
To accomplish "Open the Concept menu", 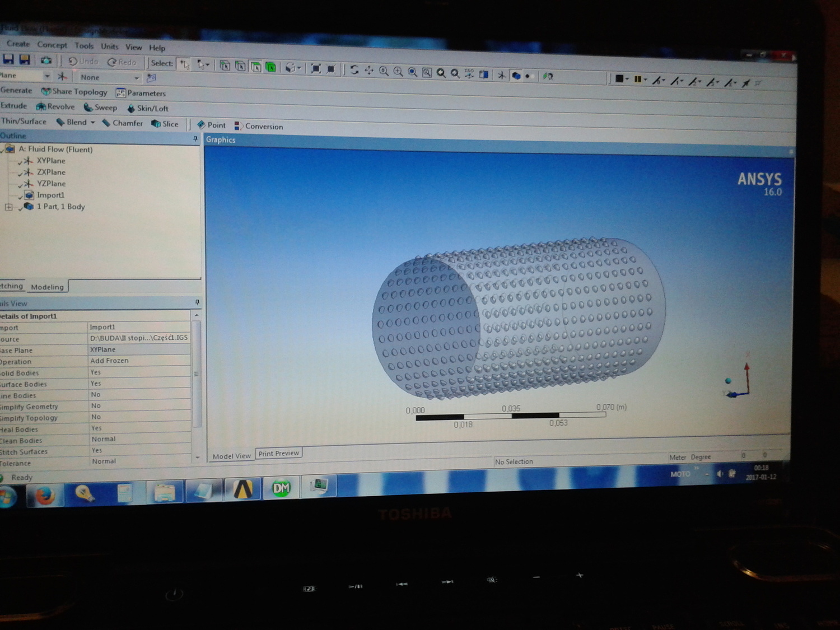I will click(52, 45).
